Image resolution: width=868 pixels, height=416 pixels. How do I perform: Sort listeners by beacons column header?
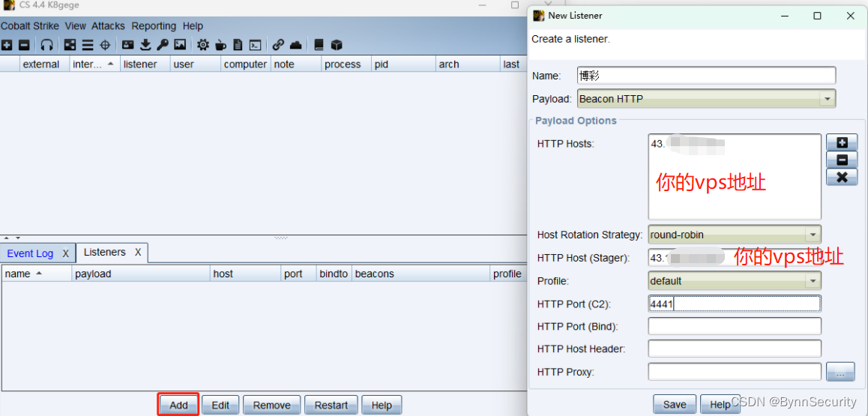click(421, 274)
